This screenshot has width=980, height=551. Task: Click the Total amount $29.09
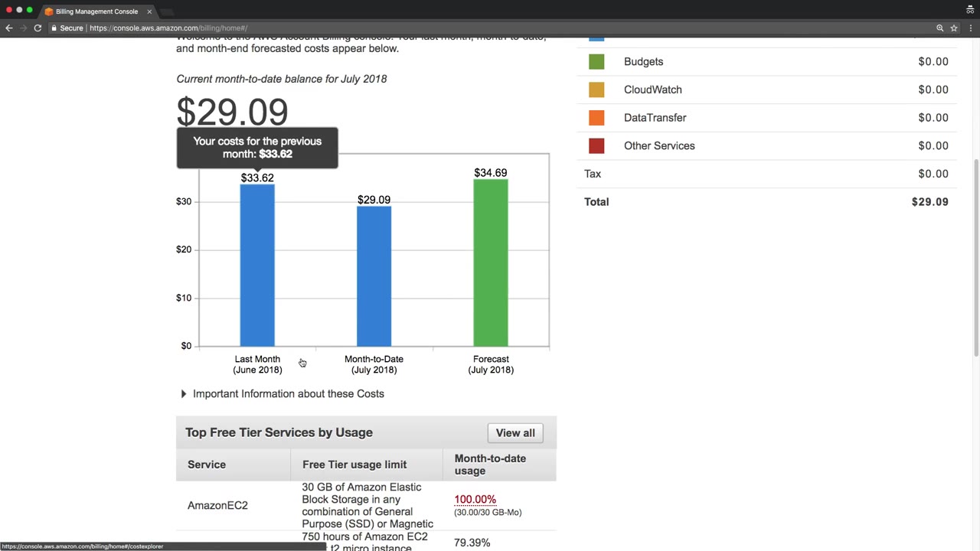pyautogui.click(x=930, y=202)
